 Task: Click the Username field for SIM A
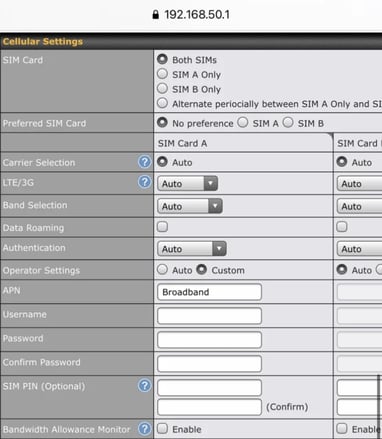[x=209, y=316]
